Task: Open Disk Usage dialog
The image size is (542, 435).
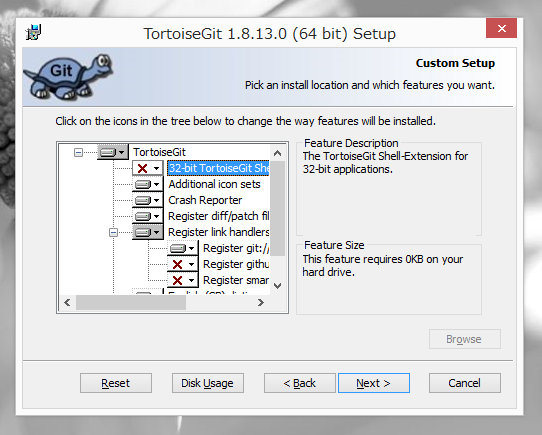Action: tap(208, 383)
